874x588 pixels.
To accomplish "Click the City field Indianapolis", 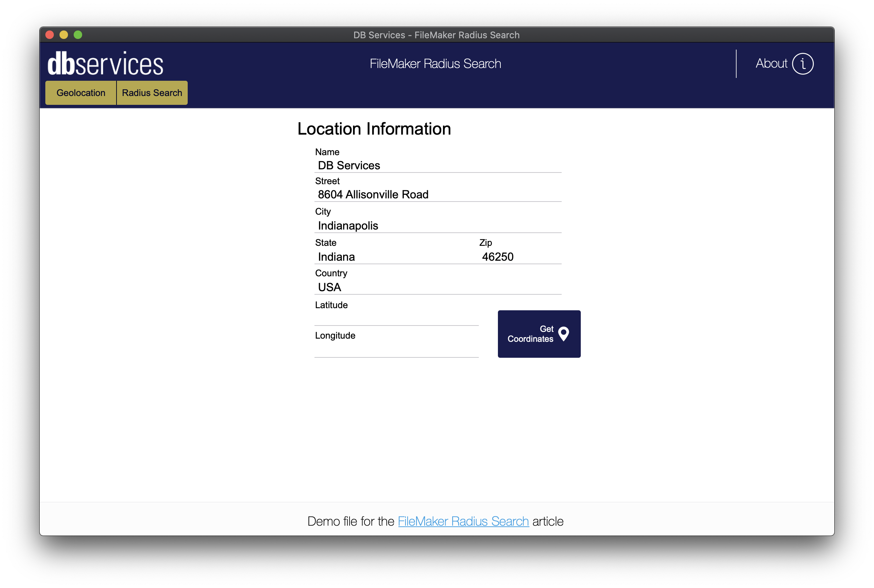I will click(438, 225).
